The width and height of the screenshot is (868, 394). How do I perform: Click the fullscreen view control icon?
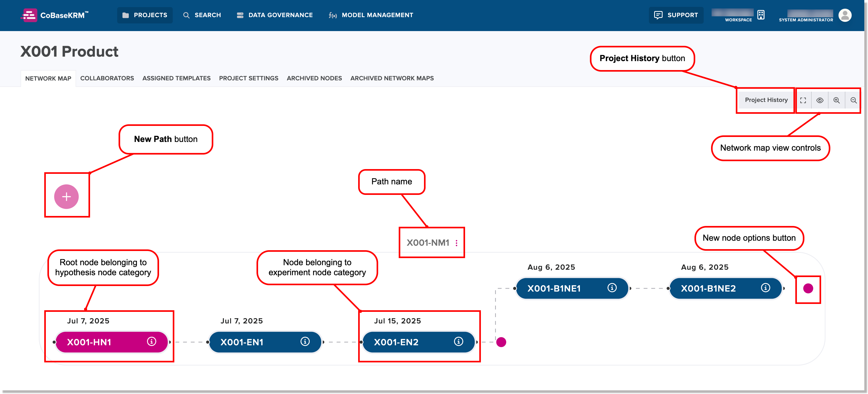tap(803, 100)
